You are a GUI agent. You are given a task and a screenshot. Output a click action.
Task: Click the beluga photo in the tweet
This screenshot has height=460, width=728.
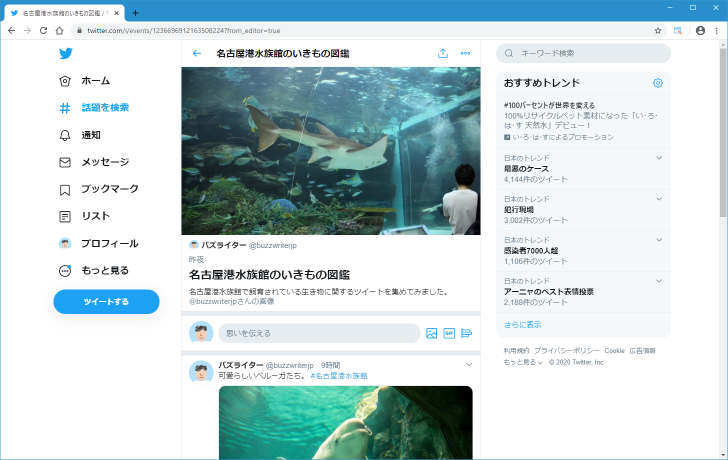[345, 423]
